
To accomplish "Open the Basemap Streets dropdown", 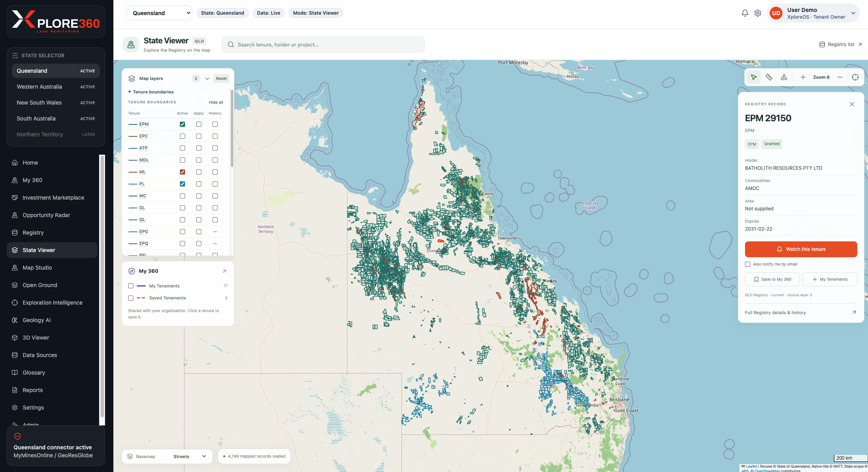I will click(167, 456).
